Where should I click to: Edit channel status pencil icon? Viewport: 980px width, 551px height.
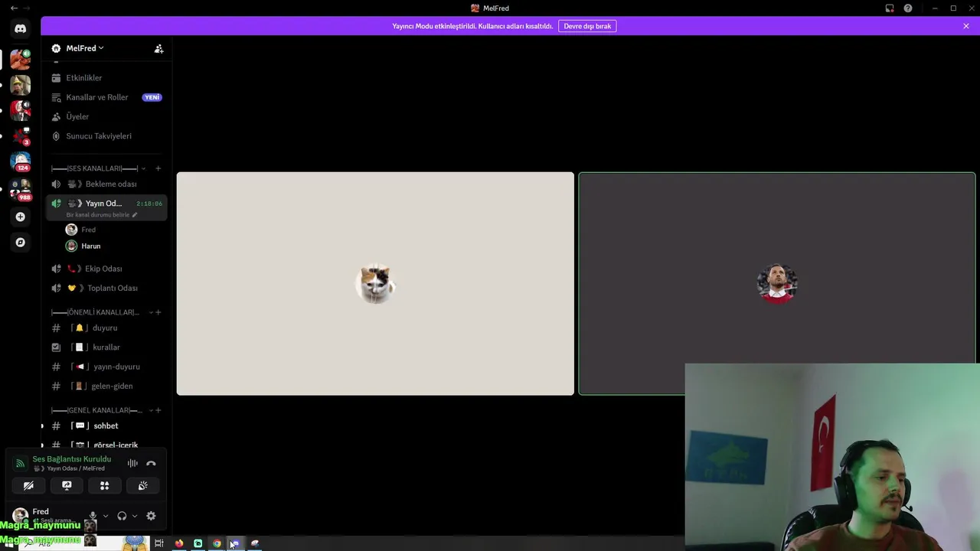pyautogui.click(x=135, y=215)
